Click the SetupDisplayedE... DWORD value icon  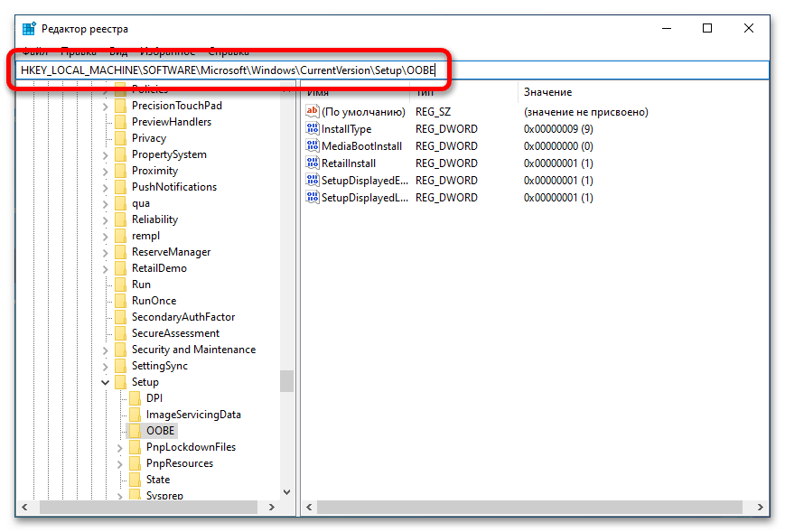(313, 180)
